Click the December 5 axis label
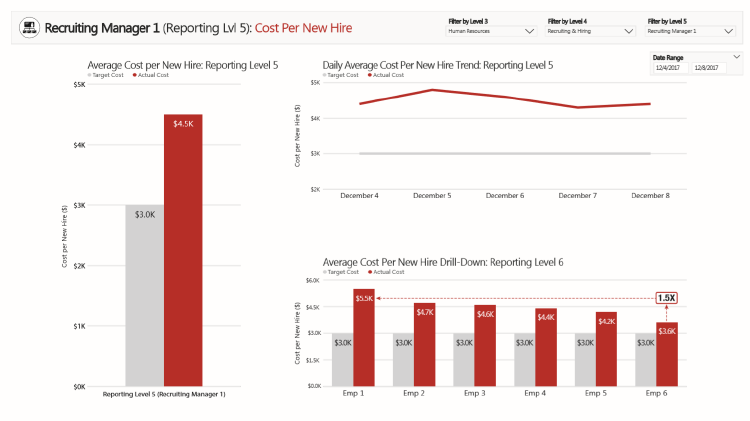 click(x=432, y=196)
